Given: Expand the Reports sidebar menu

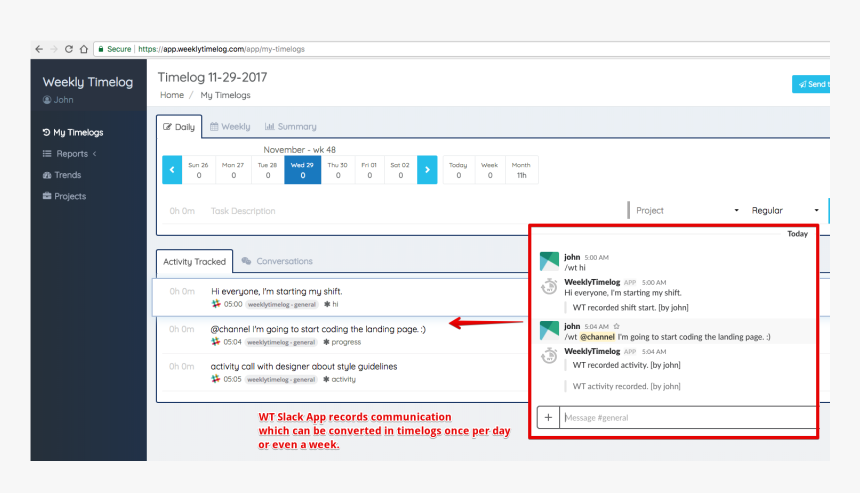Looking at the screenshot, I should tap(70, 154).
